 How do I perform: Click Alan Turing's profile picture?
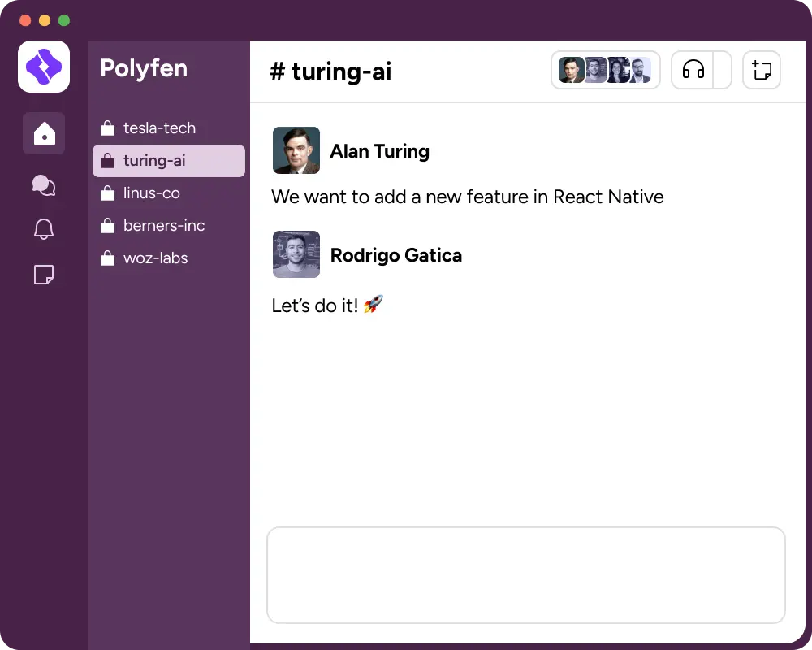[x=296, y=150]
